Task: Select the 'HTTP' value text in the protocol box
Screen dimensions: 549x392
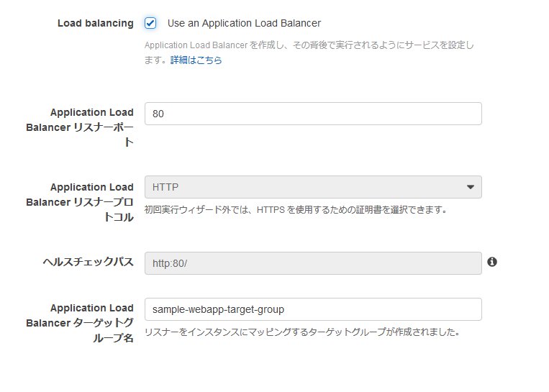Action: point(165,187)
